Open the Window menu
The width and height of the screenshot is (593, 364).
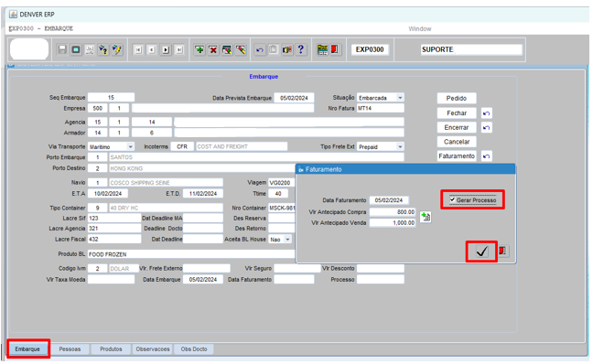420,28
